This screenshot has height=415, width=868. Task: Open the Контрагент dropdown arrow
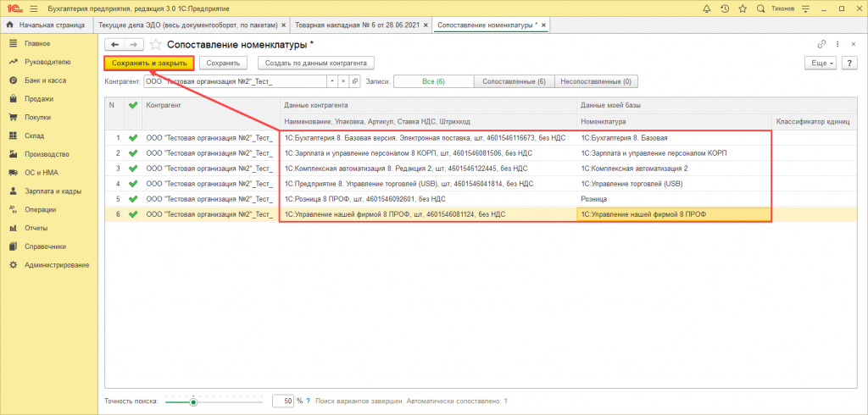pos(332,81)
